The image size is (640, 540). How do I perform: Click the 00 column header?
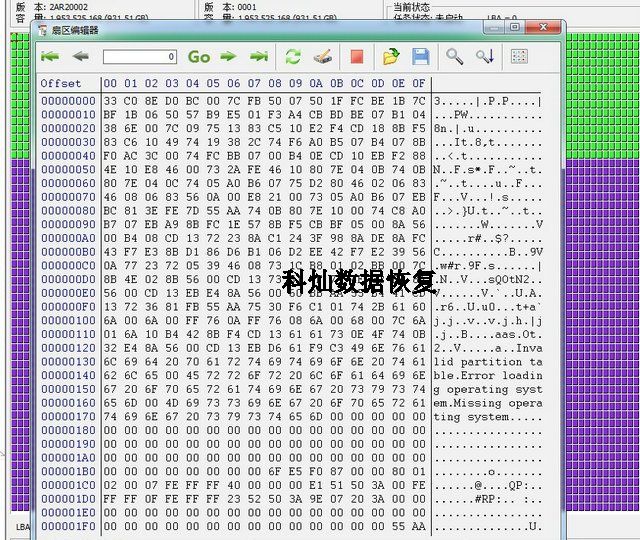tap(110, 83)
